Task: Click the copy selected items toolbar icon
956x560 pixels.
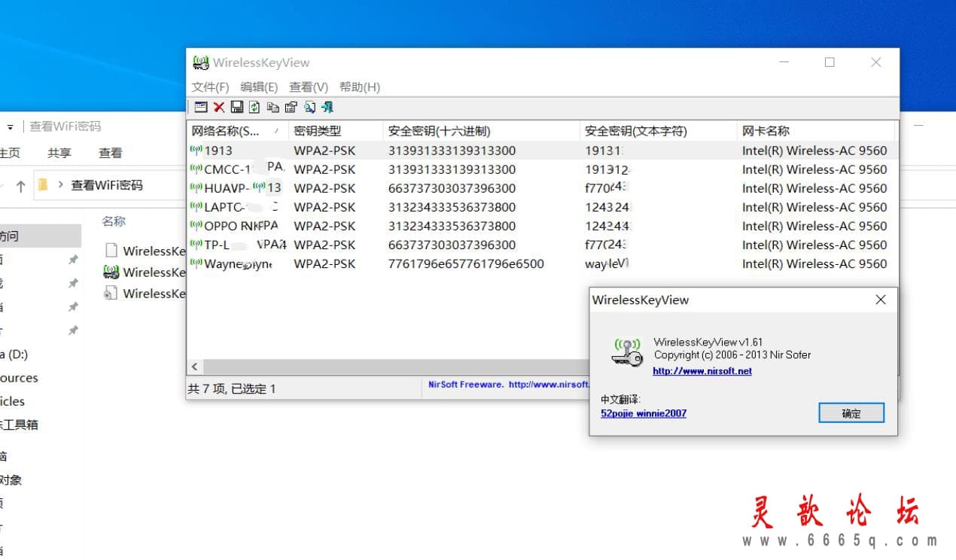Action: pyautogui.click(x=272, y=107)
